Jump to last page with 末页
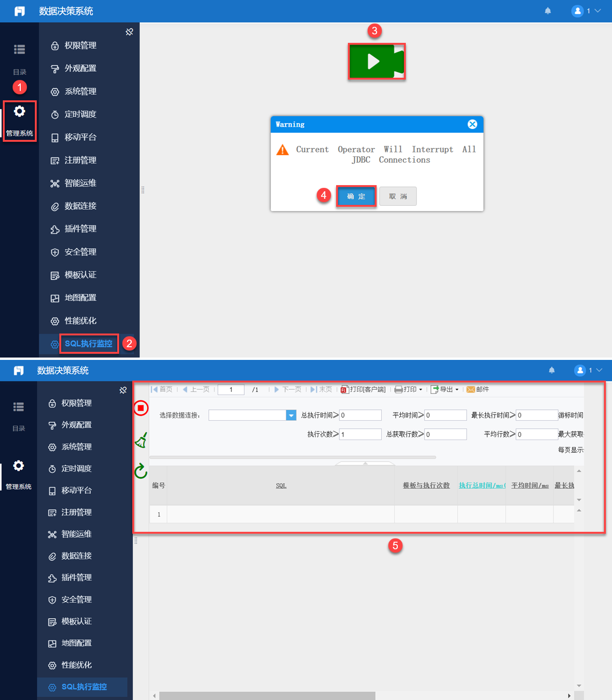 point(321,390)
